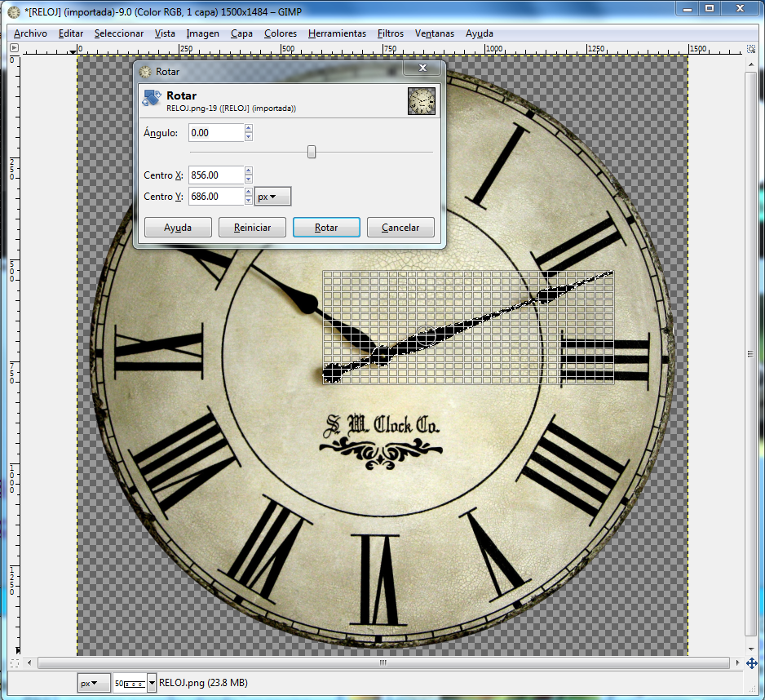765x700 pixels.
Task: Open the Ventanas menu
Action: [x=434, y=33]
